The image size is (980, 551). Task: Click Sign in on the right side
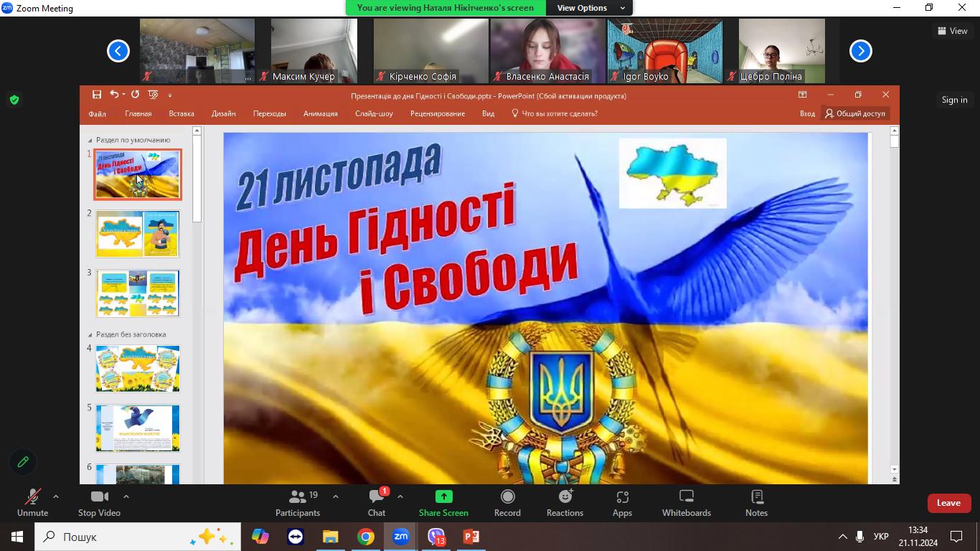coord(954,100)
